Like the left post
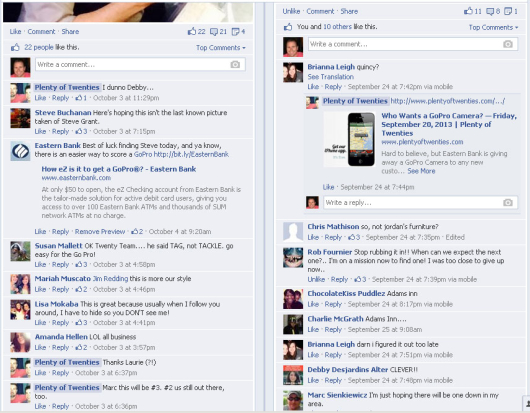This screenshot has width=530, height=413. pos(15,31)
